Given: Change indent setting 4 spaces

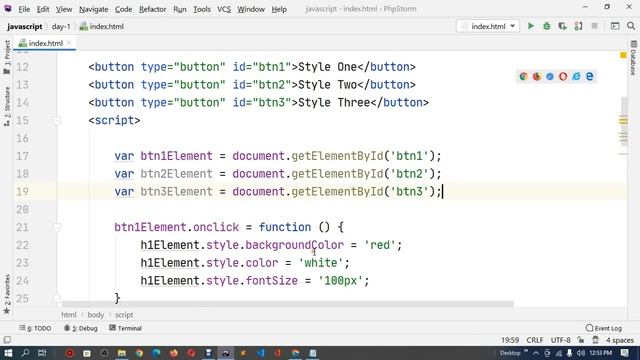Looking at the screenshot, I should (620, 340).
